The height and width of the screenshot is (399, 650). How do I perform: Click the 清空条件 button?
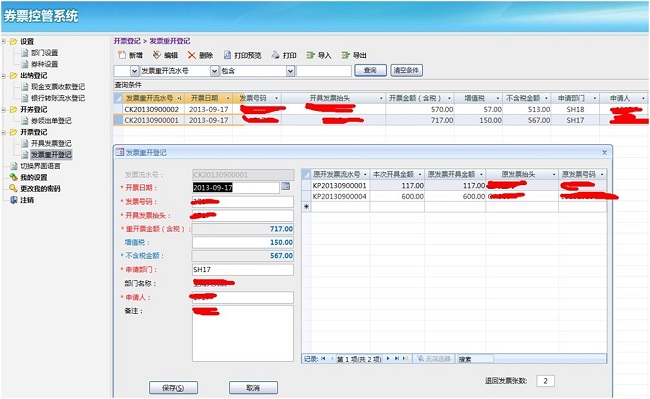pyautogui.click(x=406, y=70)
